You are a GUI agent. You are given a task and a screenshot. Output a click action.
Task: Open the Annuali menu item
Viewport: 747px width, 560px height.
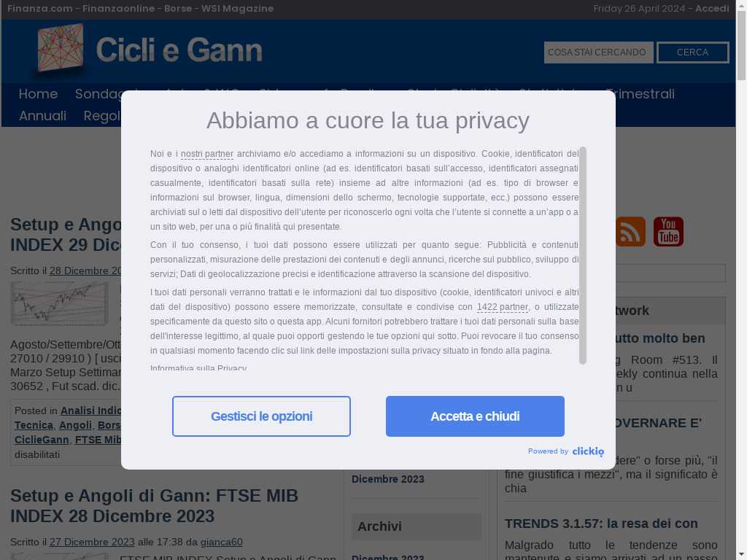(x=42, y=116)
